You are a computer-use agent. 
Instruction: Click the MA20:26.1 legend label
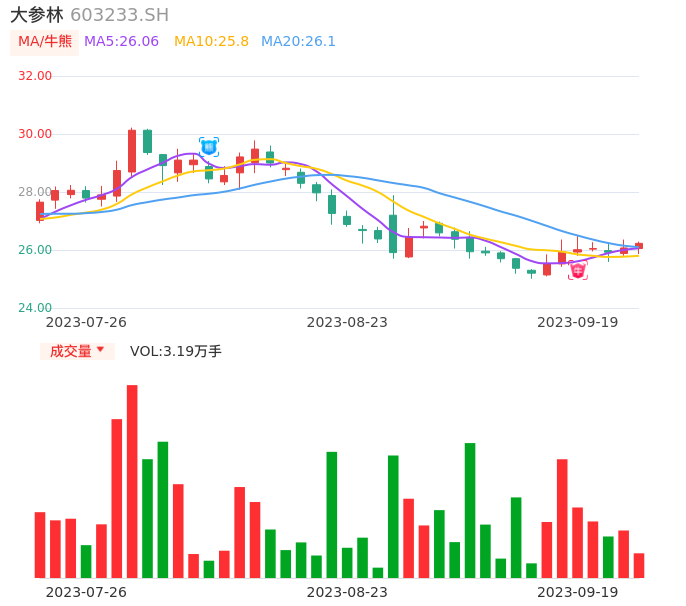click(x=298, y=42)
